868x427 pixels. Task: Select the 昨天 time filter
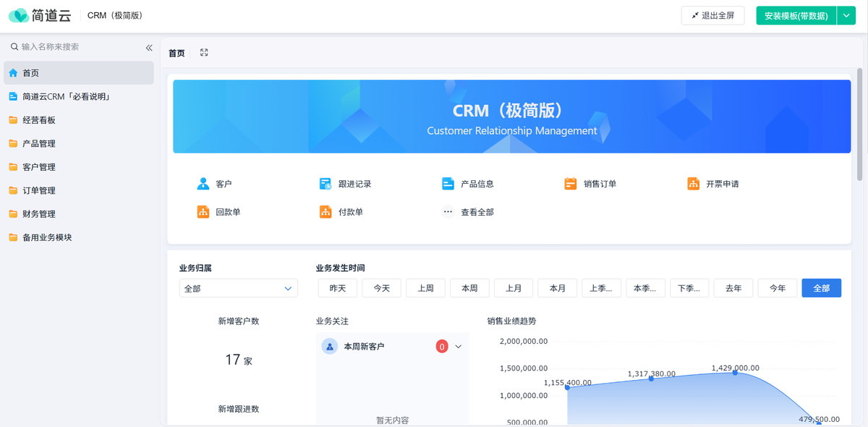pyautogui.click(x=338, y=288)
